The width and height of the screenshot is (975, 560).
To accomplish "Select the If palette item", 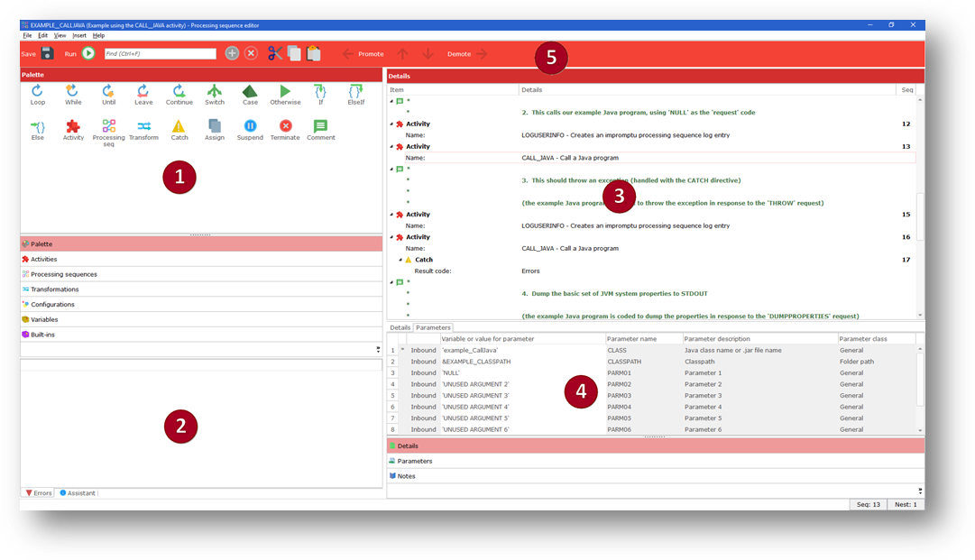I will pos(320,95).
